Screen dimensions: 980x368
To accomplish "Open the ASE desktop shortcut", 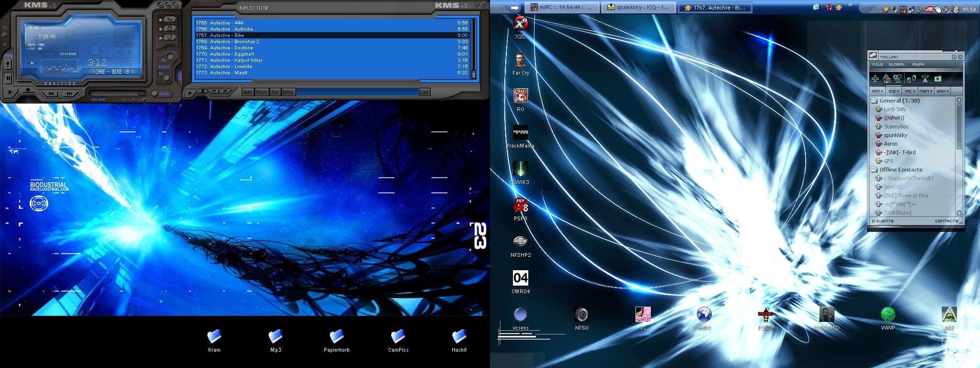I will [x=949, y=319].
